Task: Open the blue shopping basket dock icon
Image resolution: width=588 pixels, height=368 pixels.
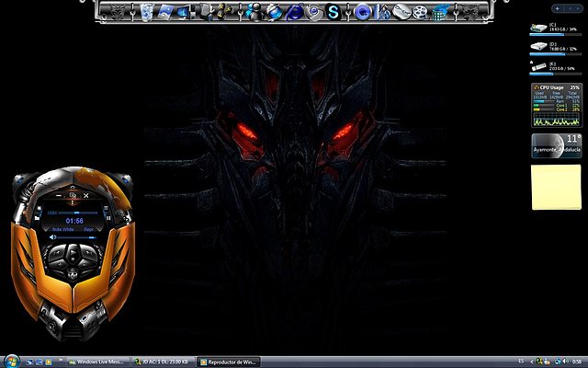Action: [440, 12]
